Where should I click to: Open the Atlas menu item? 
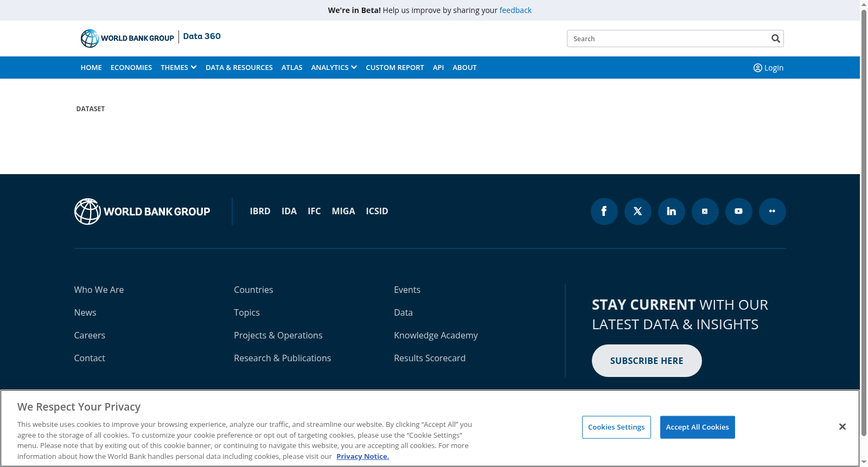[x=292, y=68]
